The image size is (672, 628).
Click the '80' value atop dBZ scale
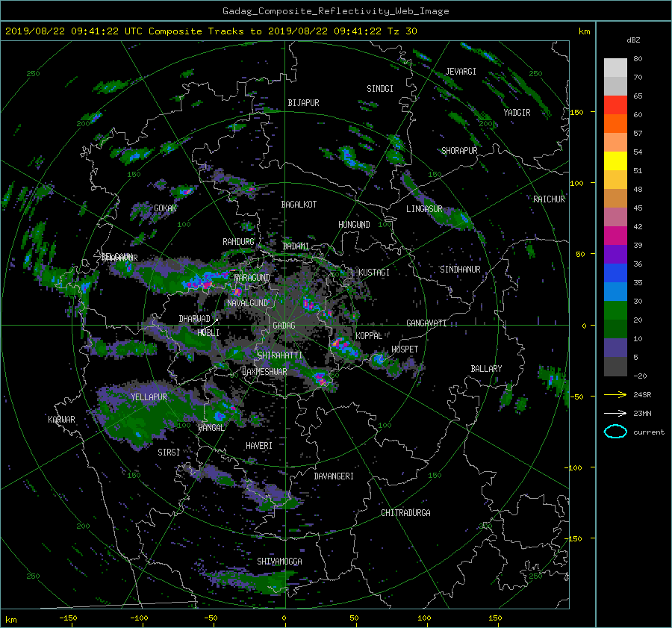click(x=638, y=59)
